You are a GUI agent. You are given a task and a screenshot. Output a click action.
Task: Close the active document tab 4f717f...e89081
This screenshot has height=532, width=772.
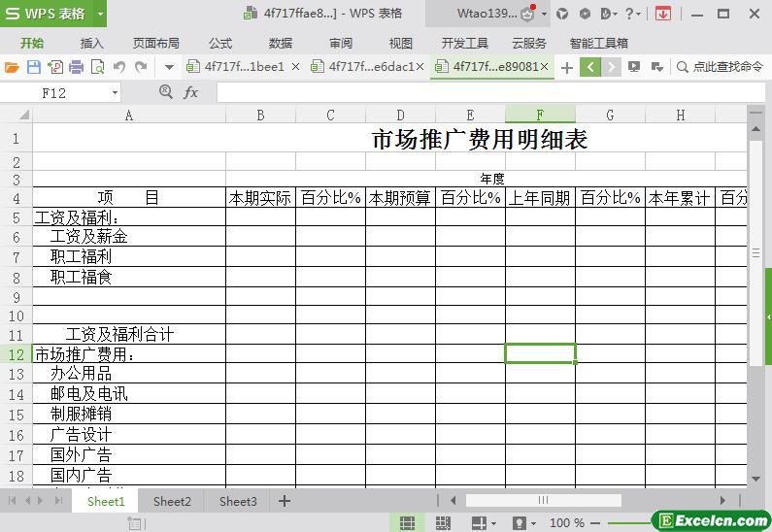click(544, 66)
